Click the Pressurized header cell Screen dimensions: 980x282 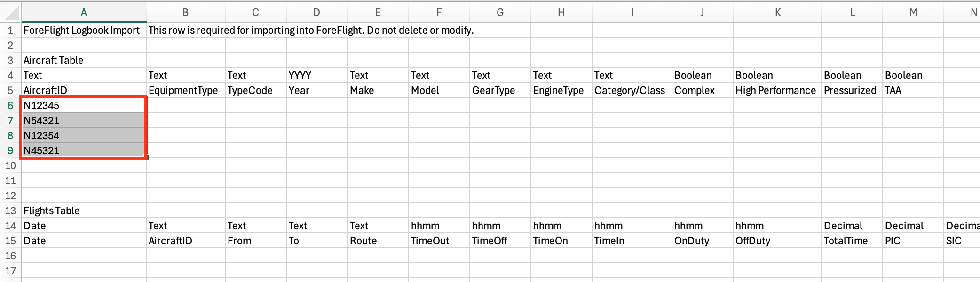(x=852, y=91)
